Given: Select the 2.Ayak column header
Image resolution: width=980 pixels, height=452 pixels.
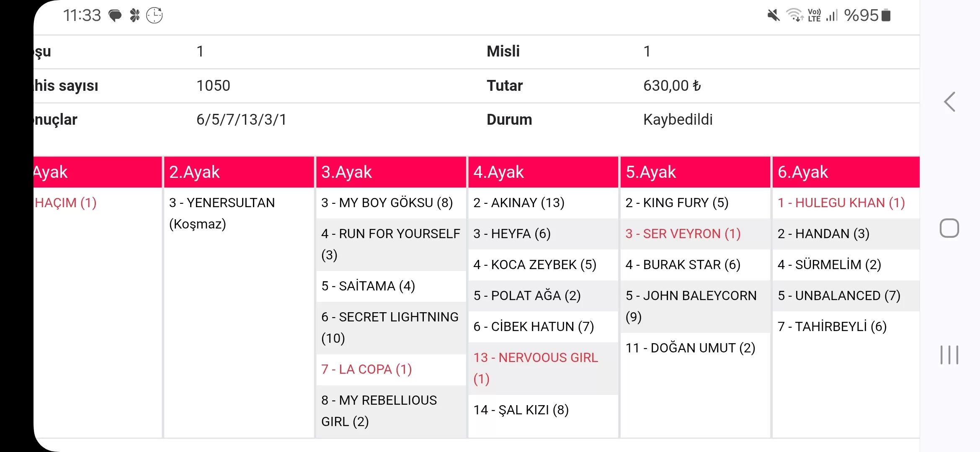Looking at the screenshot, I should (x=239, y=172).
